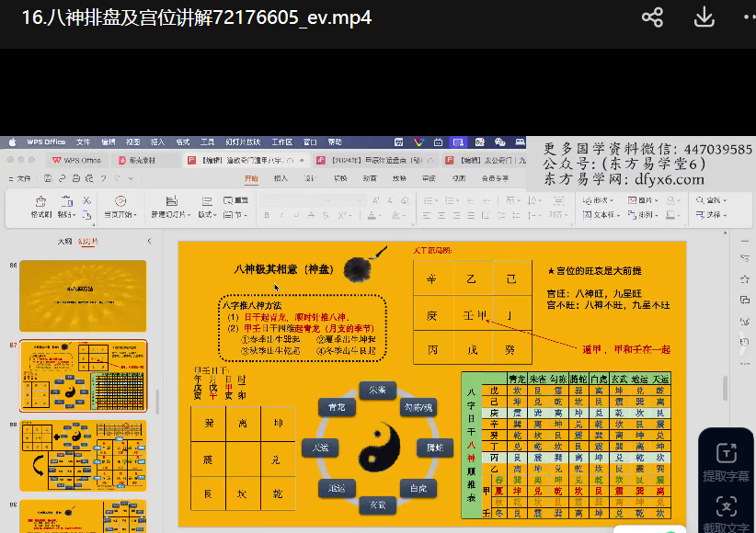Switch to the Insert (插入) ribbon tab
This screenshot has width=756, height=533.
click(x=281, y=178)
